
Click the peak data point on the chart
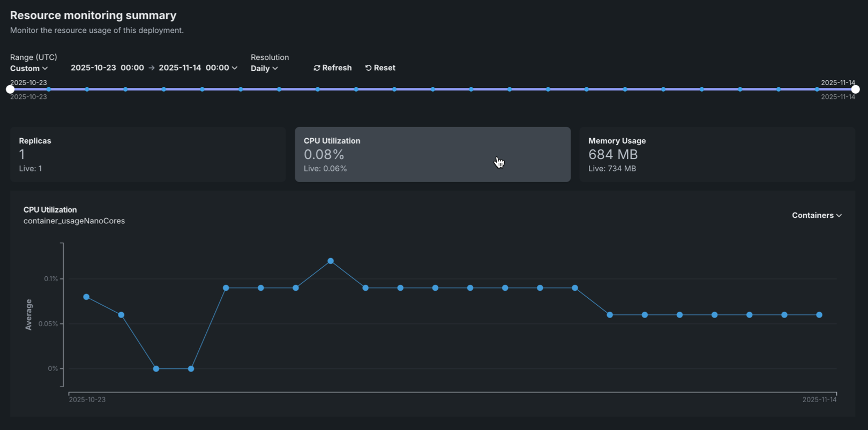331,261
